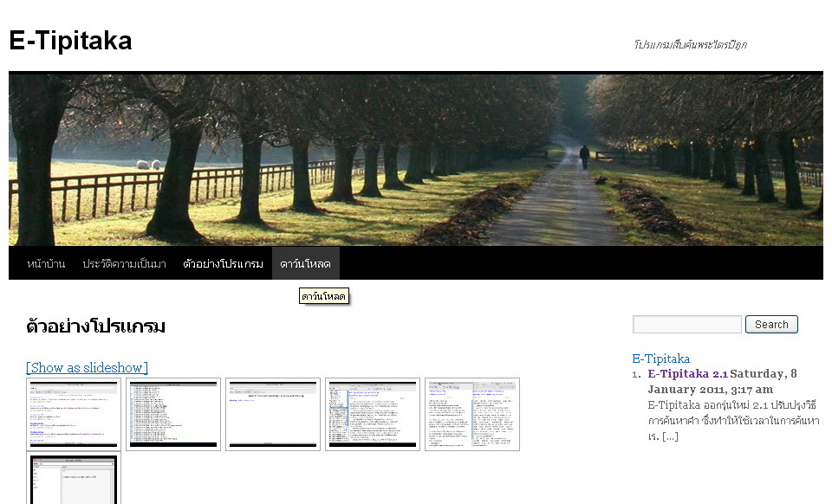This screenshot has height=504, width=832.
Task: Focus the sidebar search text field
Action: coord(686,325)
